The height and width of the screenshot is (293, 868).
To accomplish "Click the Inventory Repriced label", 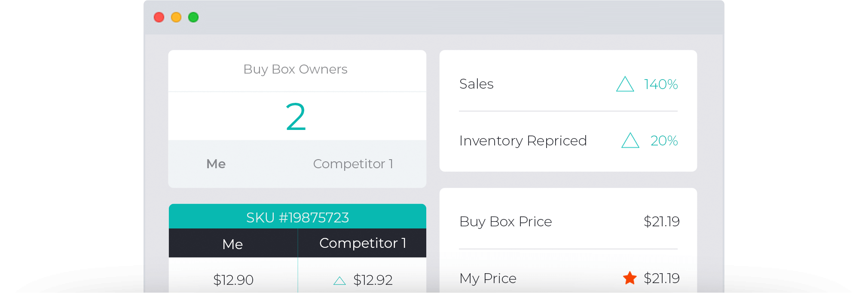I will [x=523, y=141].
